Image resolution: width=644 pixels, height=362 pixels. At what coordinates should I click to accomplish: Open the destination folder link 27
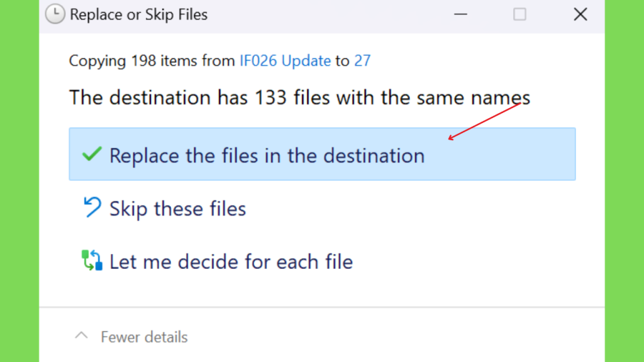coord(362,61)
